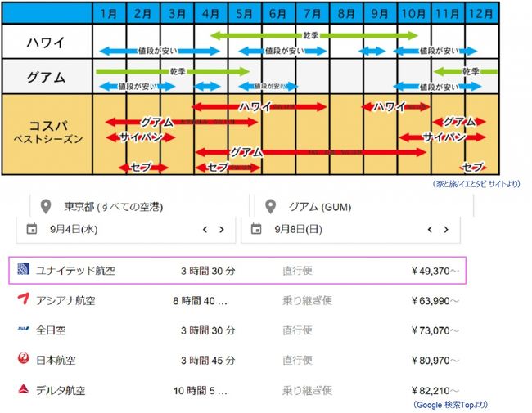
Task: Click the Hawaii 乾季 green arrow label
Action: tap(311, 35)
